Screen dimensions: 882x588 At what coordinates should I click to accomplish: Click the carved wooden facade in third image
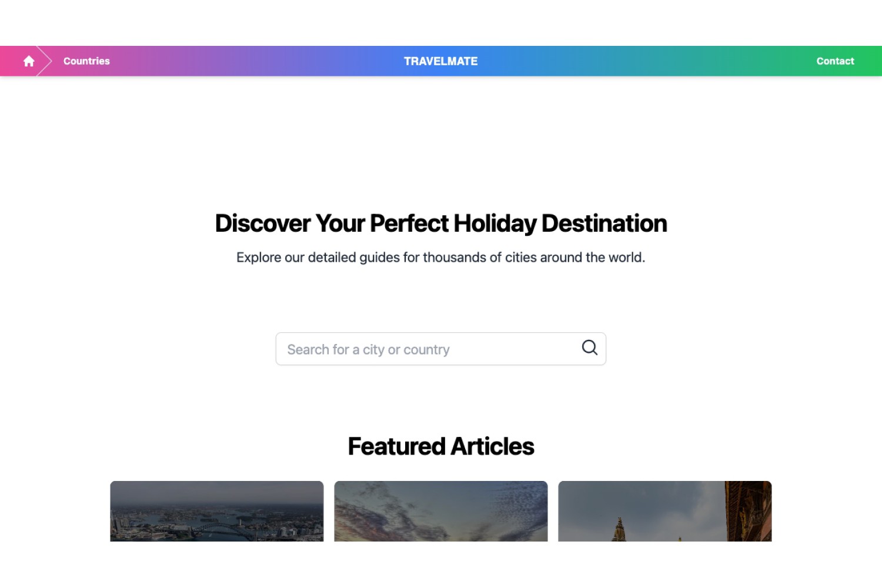[748, 512]
